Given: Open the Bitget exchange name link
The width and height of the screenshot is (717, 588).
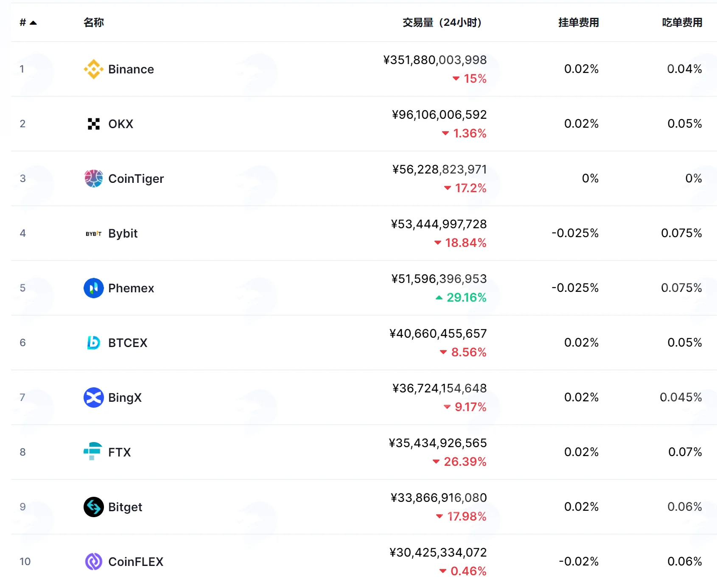Looking at the screenshot, I should coord(125,507).
